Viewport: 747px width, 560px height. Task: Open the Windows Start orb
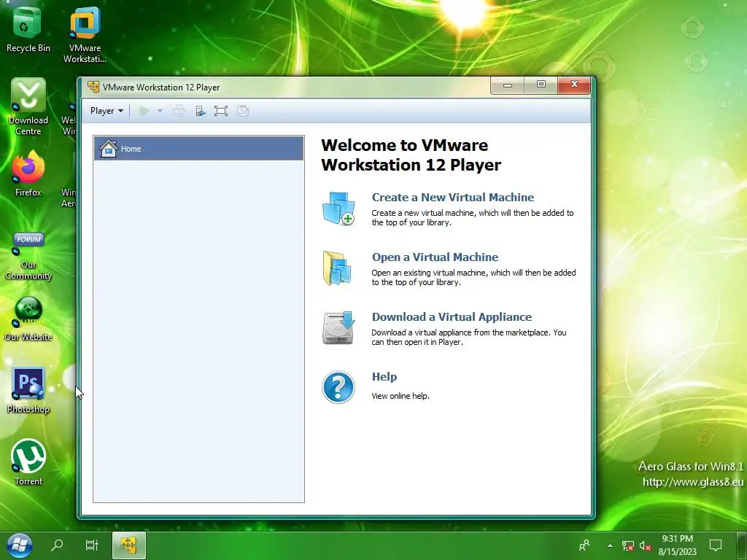click(20, 545)
